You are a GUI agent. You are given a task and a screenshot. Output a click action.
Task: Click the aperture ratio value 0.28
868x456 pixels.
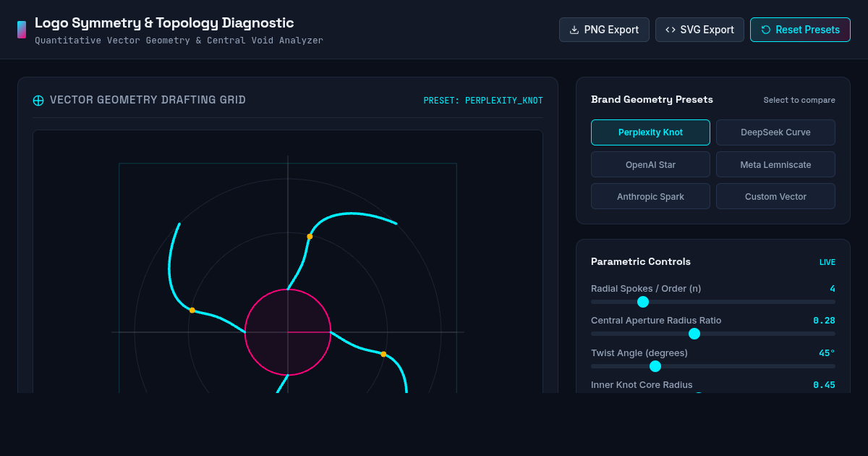824,321
